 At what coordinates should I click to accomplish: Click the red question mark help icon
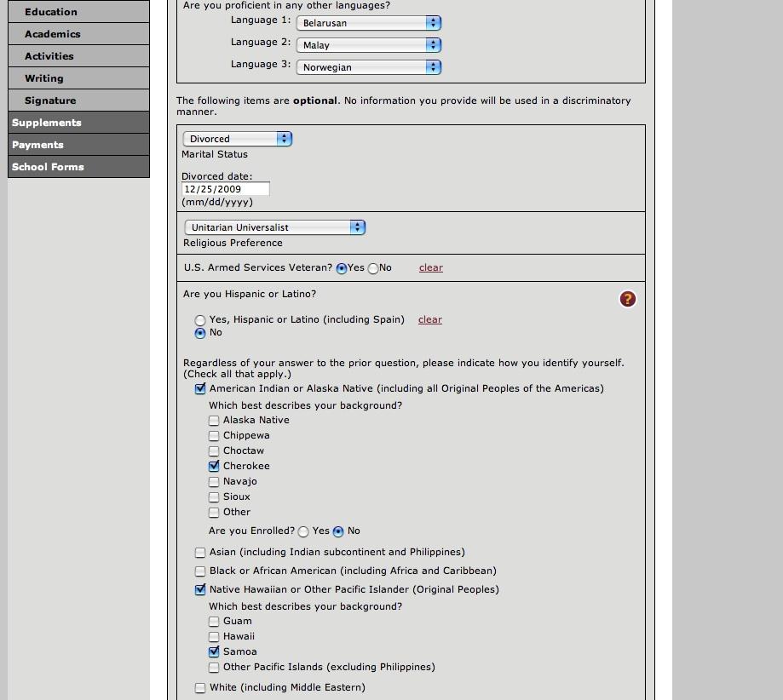(x=627, y=299)
